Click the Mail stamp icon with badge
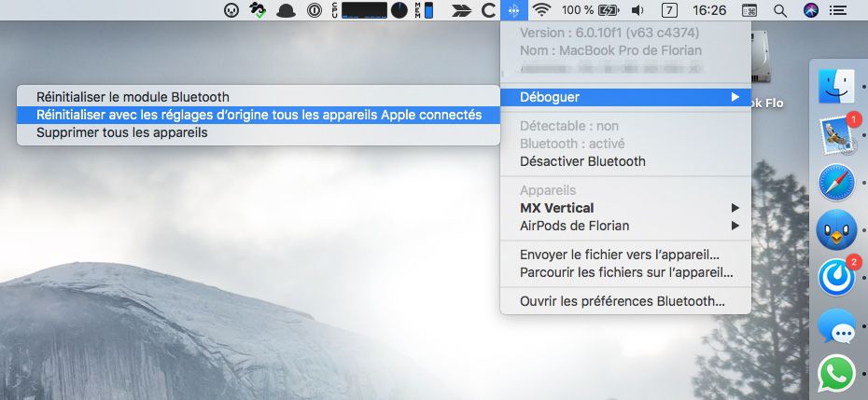The width and height of the screenshot is (868, 400). pyautogui.click(x=836, y=135)
